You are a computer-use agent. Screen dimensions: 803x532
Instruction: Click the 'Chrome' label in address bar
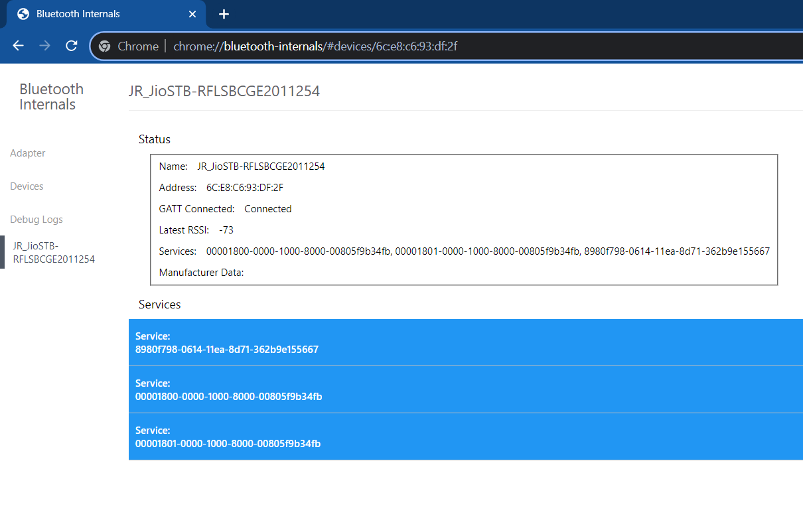coord(138,46)
